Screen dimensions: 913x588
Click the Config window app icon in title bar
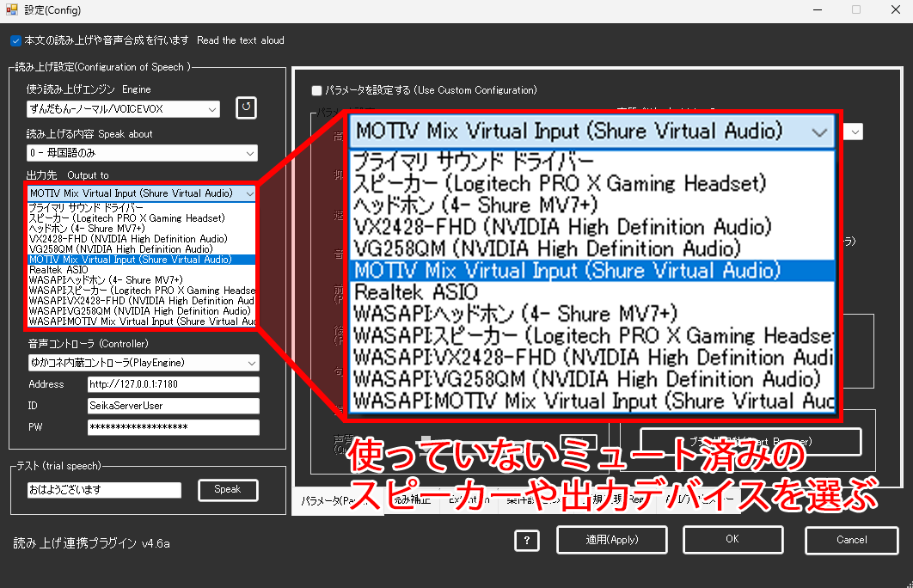coord(11,10)
